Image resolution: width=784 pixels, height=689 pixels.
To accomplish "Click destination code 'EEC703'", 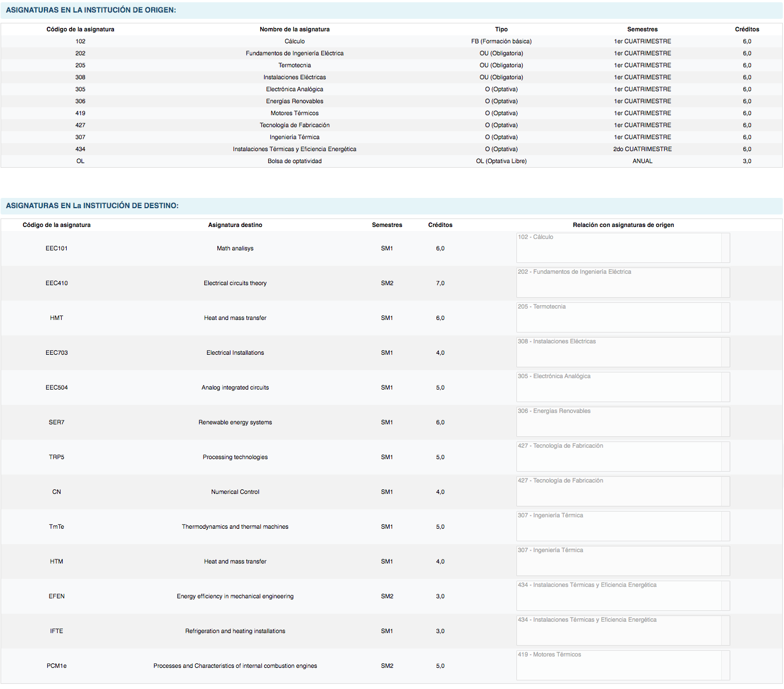I will pyautogui.click(x=56, y=352).
